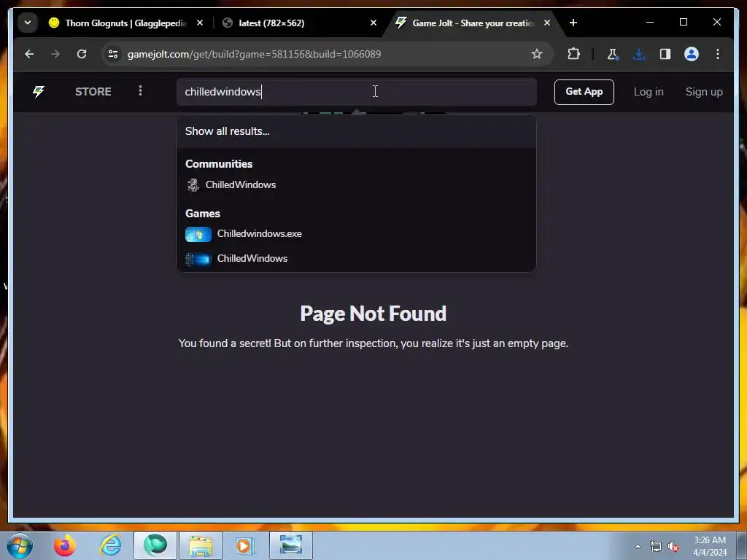
Task: Toggle the browser side panel icon
Action: coord(665,54)
